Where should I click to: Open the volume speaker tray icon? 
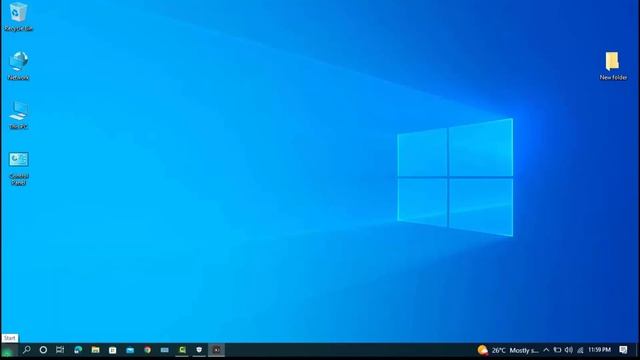[x=569, y=350]
